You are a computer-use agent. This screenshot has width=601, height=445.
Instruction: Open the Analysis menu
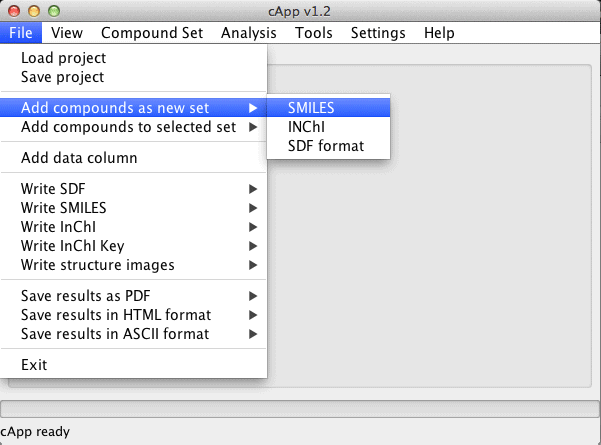coord(249,33)
